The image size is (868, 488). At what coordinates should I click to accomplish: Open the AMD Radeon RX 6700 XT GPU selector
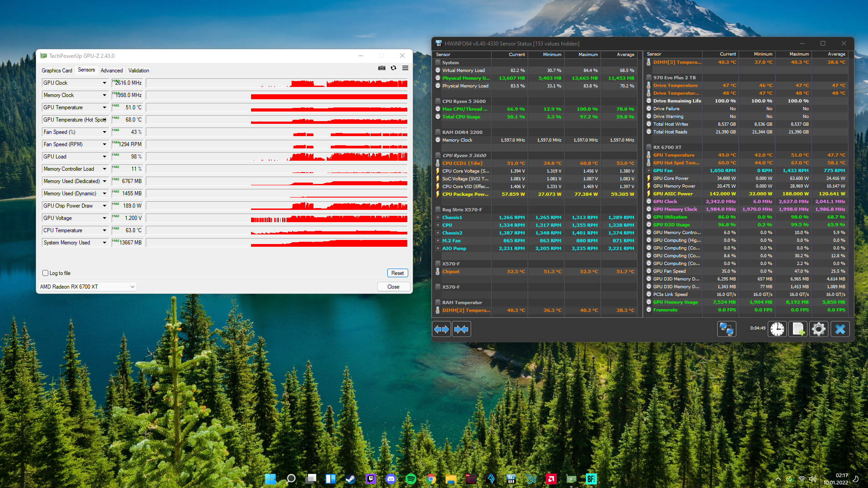point(87,287)
